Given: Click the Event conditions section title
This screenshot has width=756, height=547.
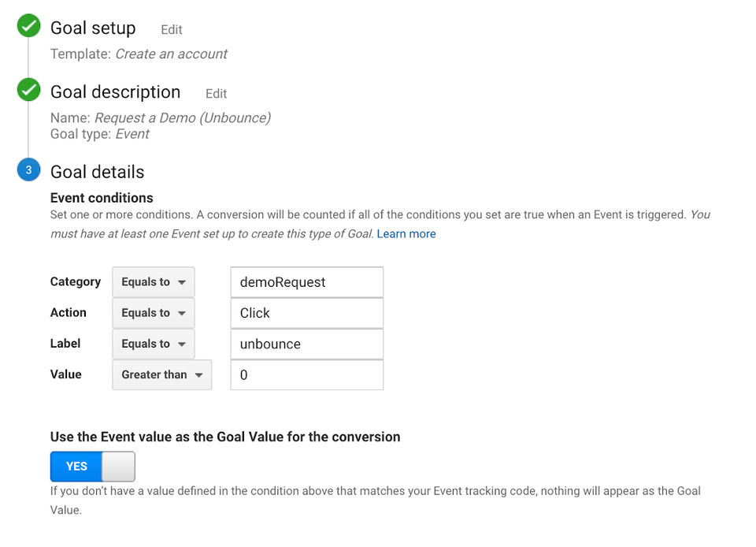Looking at the screenshot, I should click(102, 198).
